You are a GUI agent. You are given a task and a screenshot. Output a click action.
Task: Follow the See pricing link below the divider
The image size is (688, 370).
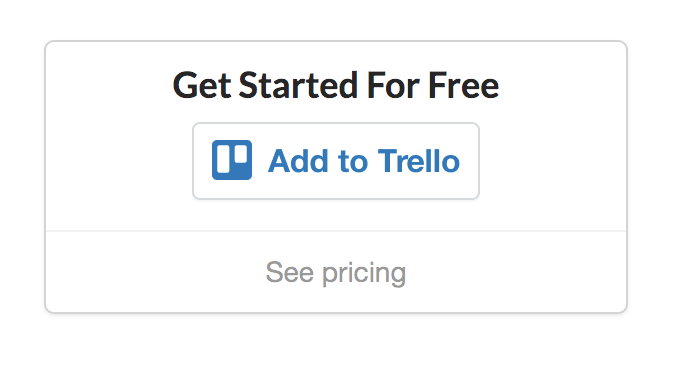(x=336, y=273)
